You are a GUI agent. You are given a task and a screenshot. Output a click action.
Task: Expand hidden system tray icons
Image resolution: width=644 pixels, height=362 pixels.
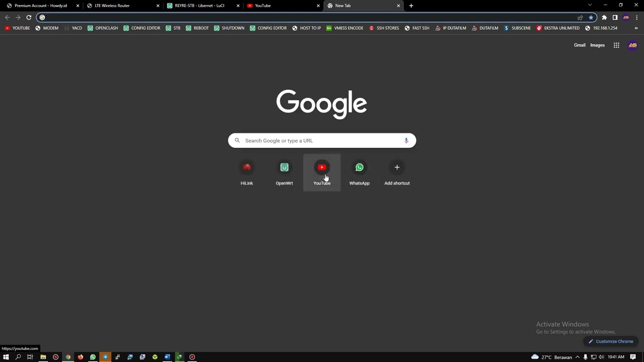click(x=577, y=357)
